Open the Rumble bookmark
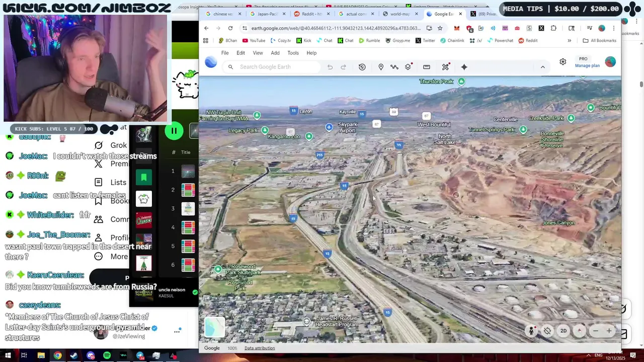 click(x=369, y=41)
